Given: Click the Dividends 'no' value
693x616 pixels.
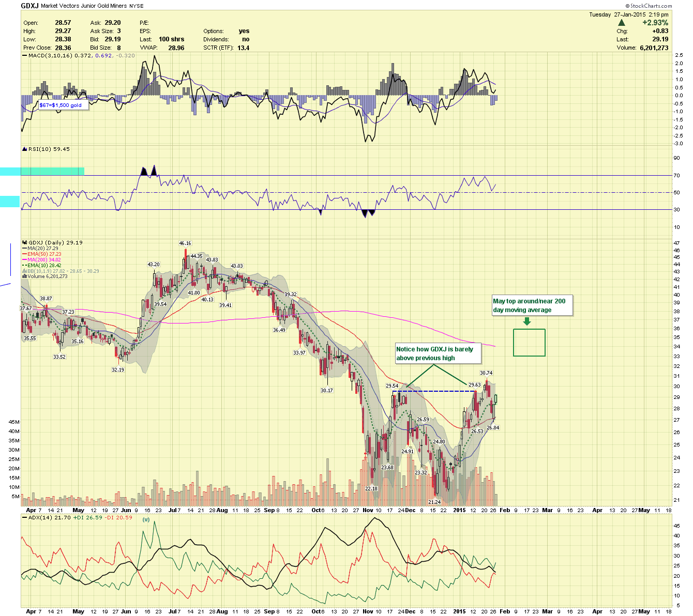Looking at the screenshot, I should [x=246, y=39].
